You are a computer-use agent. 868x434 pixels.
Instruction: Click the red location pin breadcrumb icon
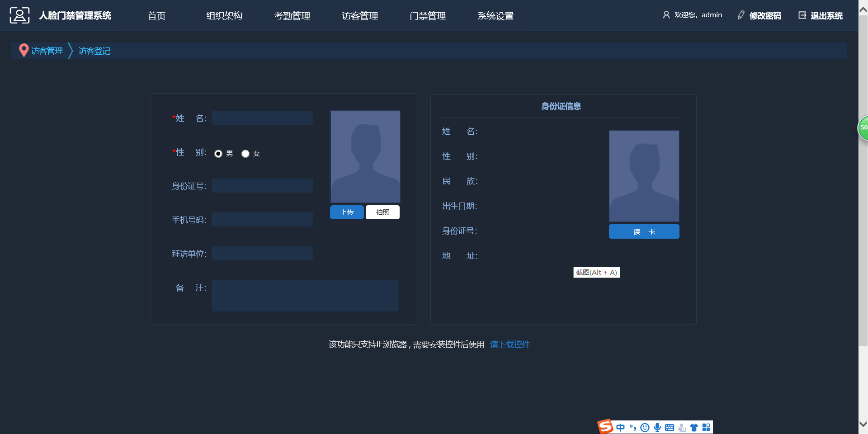pos(24,50)
